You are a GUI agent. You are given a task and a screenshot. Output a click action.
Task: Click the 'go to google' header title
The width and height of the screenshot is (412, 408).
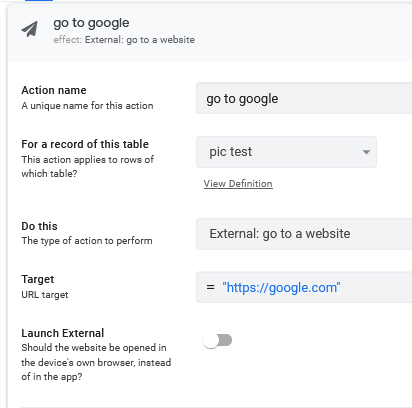(91, 23)
